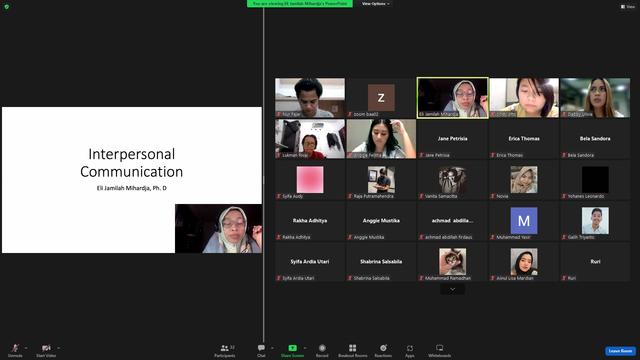Select Lukman Rivai's video tile
The image size is (640, 360).
click(x=310, y=138)
